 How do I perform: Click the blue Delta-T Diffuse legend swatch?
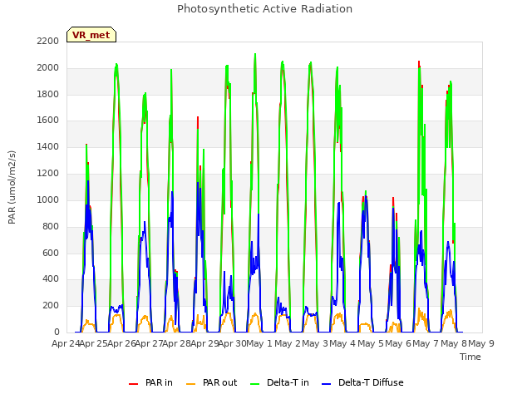click(x=327, y=384)
